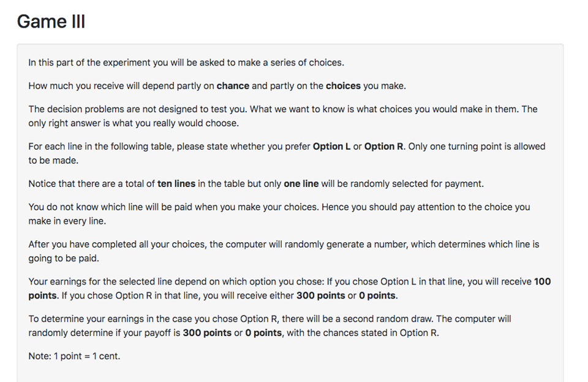Click the sentence only right answer is what you really would choose

[x=134, y=123]
